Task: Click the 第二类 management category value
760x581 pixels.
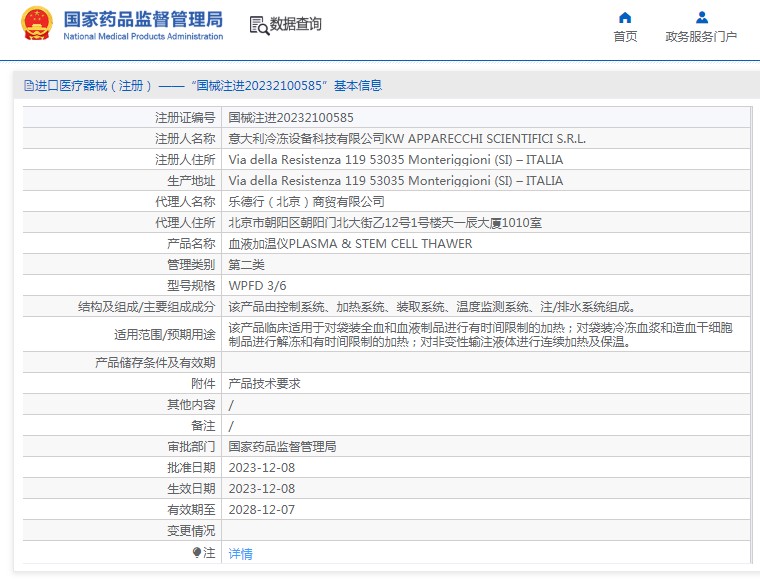Action: (246, 265)
